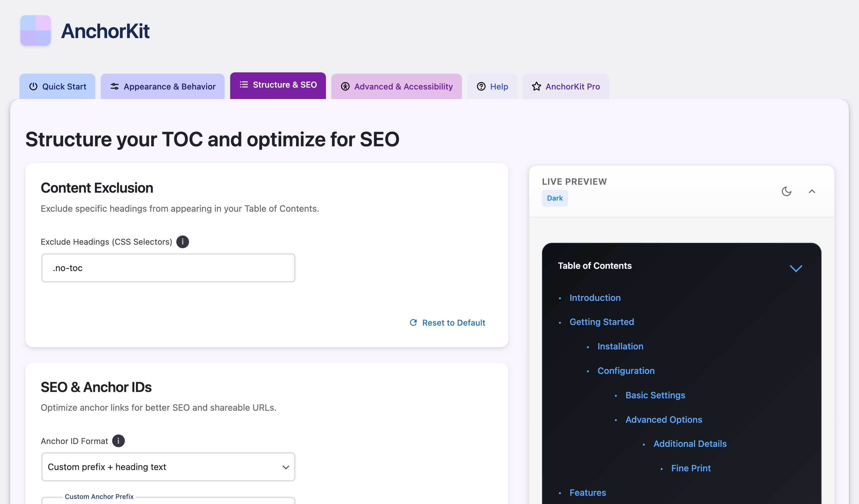Click the question mark icon beside Help
The width and height of the screenshot is (859, 504).
(x=481, y=87)
